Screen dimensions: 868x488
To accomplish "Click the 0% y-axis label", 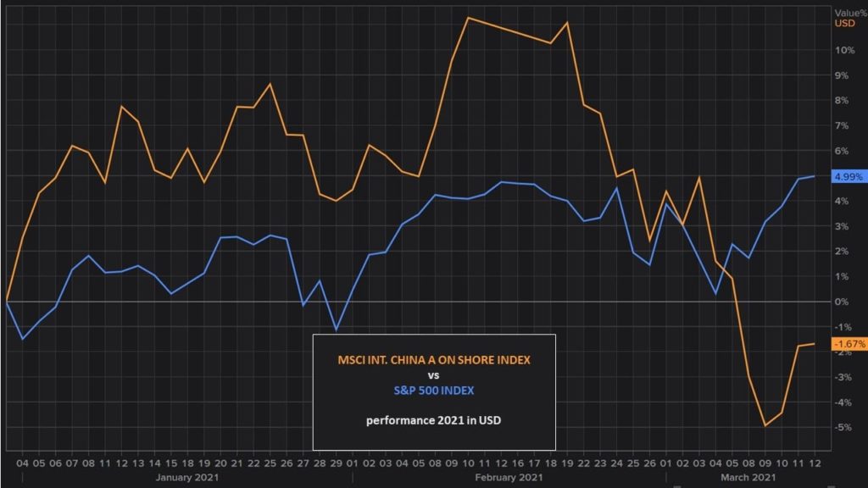I will (x=842, y=302).
